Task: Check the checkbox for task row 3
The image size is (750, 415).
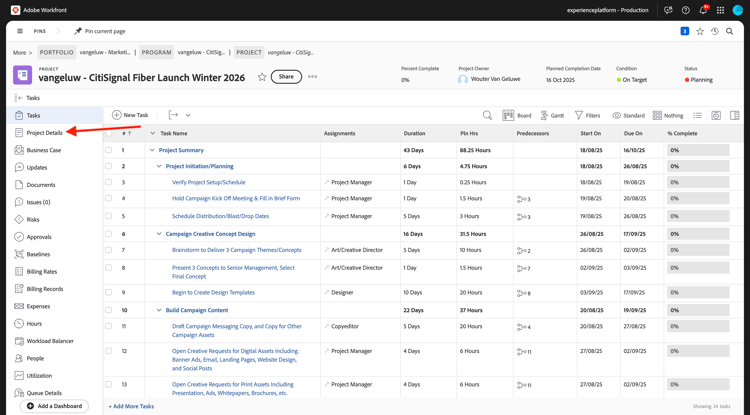Action: (109, 182)
